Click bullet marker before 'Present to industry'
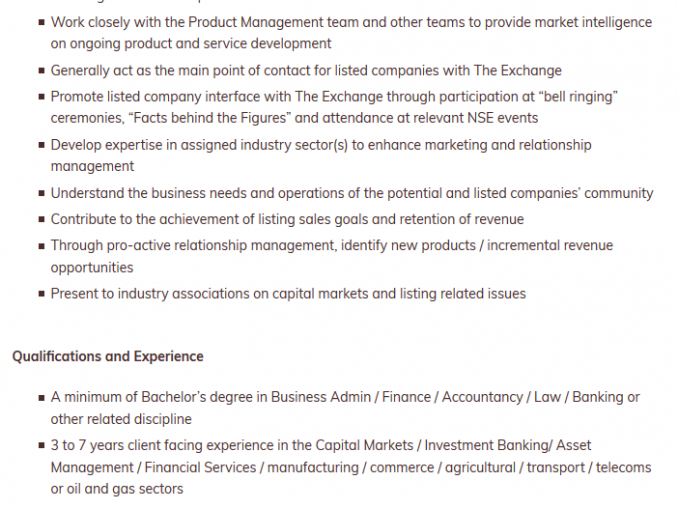 pyautogui.click(x=42, y=294)
